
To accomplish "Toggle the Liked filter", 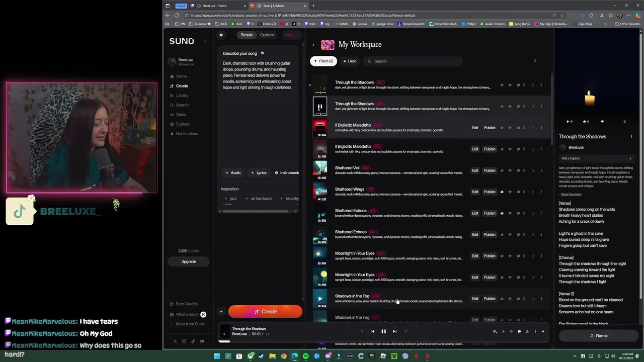I will tap(350, 61).
